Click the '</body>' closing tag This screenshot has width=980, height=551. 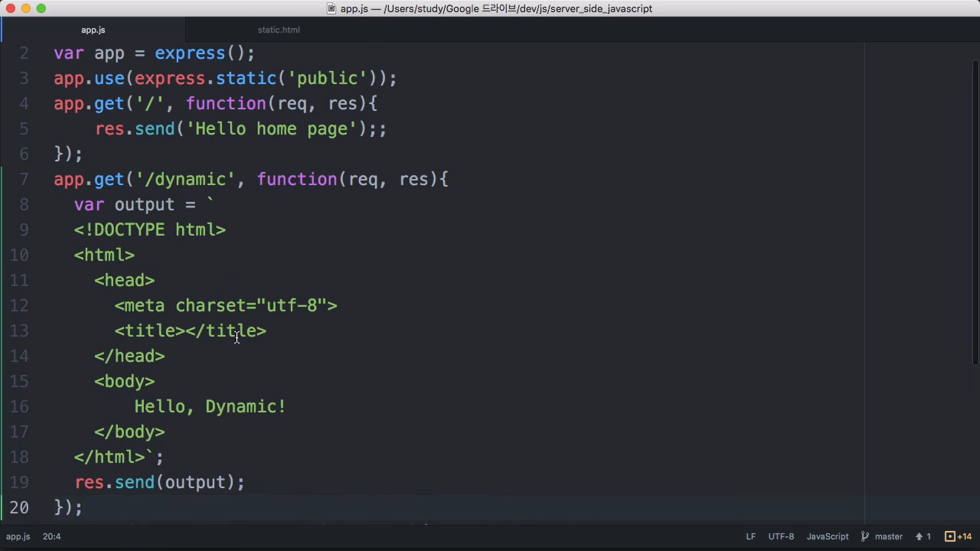tap(129, 432)
